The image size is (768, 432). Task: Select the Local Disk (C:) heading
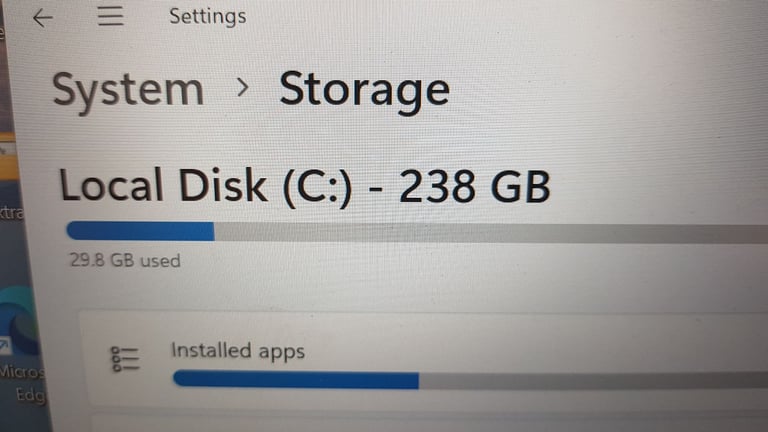206,186
